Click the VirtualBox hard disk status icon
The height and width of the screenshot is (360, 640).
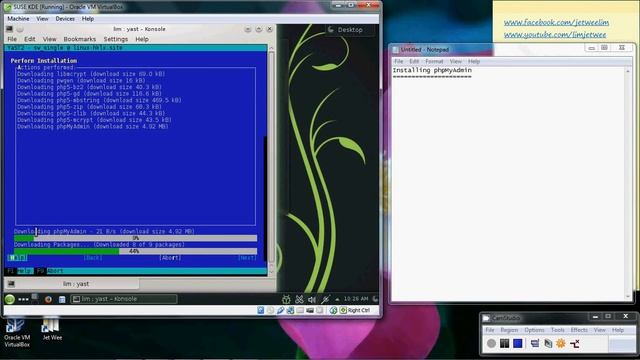click(x=261, y=311)
